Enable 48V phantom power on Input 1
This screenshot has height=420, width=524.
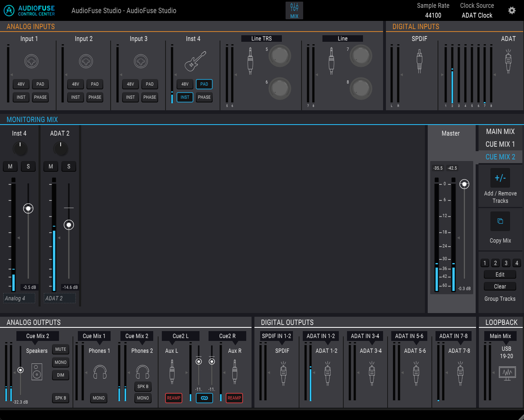click(21, 84)
